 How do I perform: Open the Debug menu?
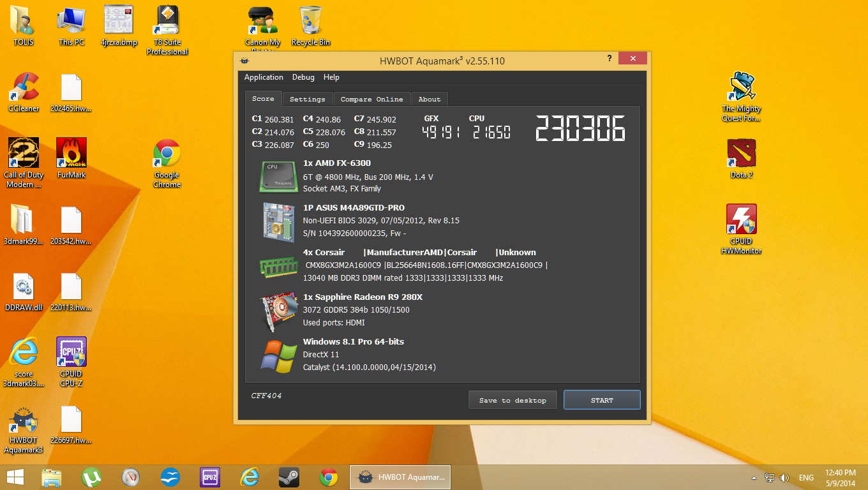(x=303, y=77)
